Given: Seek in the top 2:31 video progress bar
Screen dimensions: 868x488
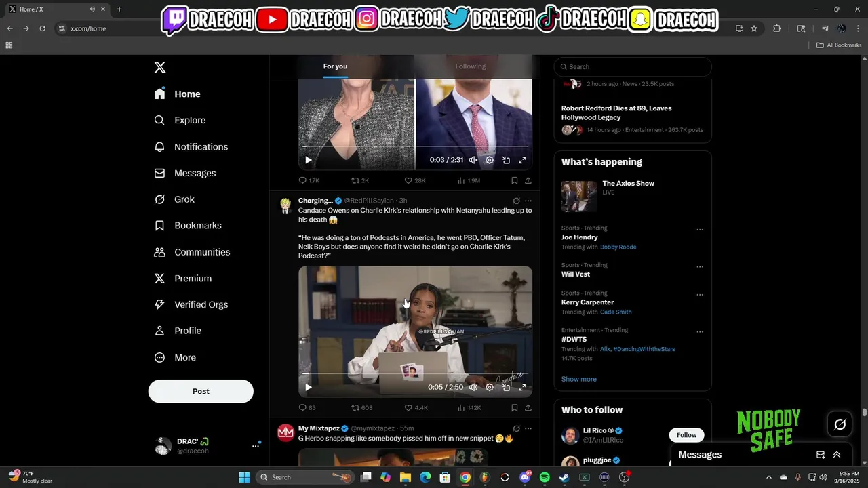Looking at the screenshot, I should (415, 146).
